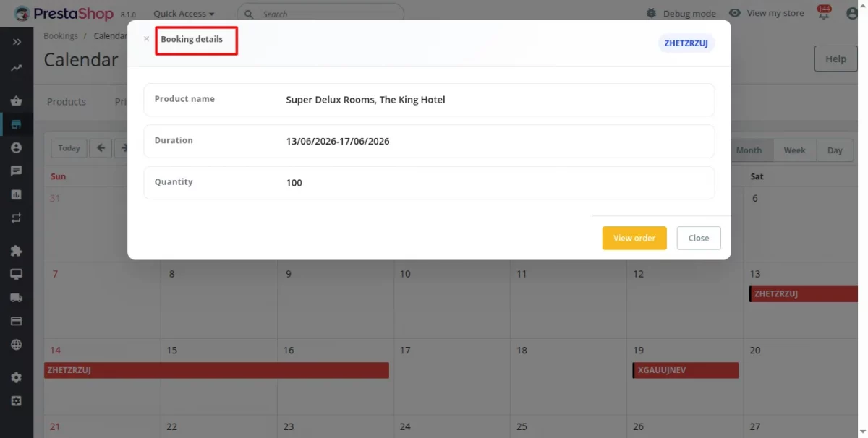The image size is (868, 438).
Task: Click product name 'Super Delux Rooms, The King Hotel'
Action: coord(365,100)
